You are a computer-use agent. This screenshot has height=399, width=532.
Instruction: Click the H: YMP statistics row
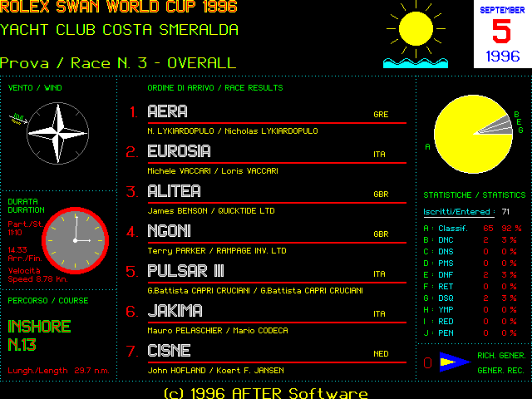tap(470, 310)
